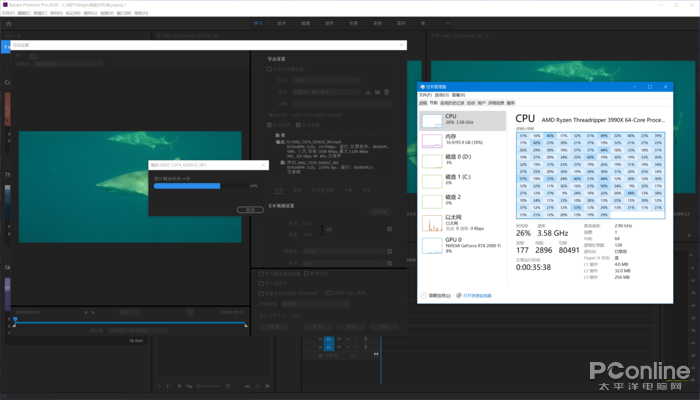The width and height of the screenshot is (700, 400).
Task: Click the 导出 button at the bottom of the export dialog
Action: click(x=350, y=327)
